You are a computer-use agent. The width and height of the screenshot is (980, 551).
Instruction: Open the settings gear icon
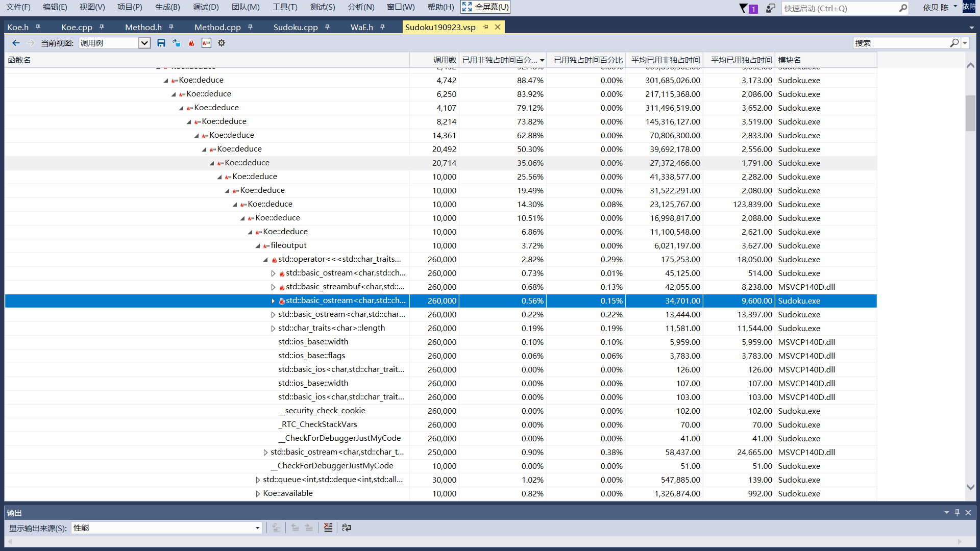point(222,43)
